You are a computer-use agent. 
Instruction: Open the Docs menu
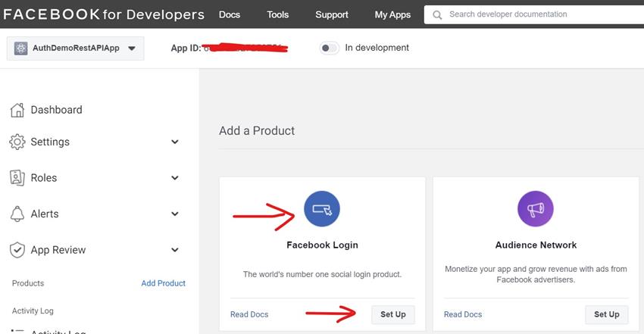pyautogui.click(x=230, y=15)
